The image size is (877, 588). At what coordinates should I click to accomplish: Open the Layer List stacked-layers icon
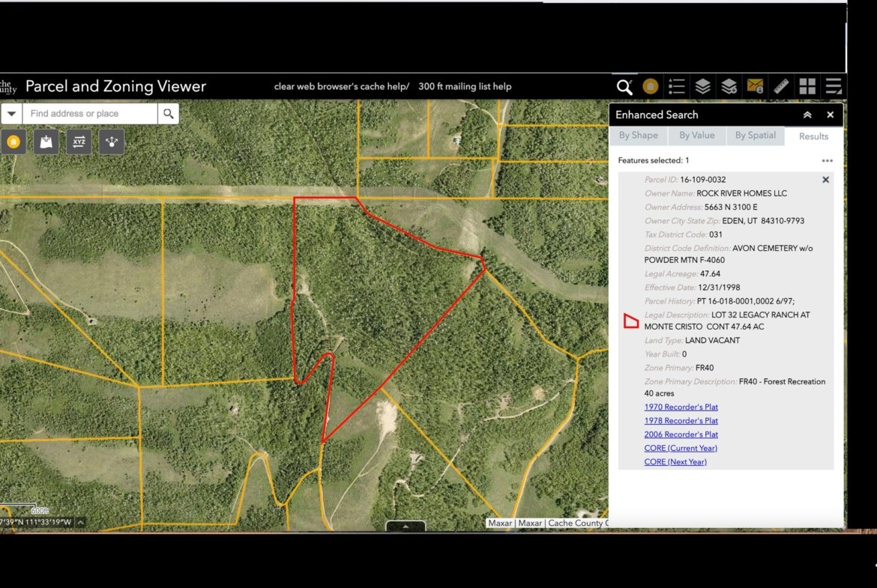702,86
